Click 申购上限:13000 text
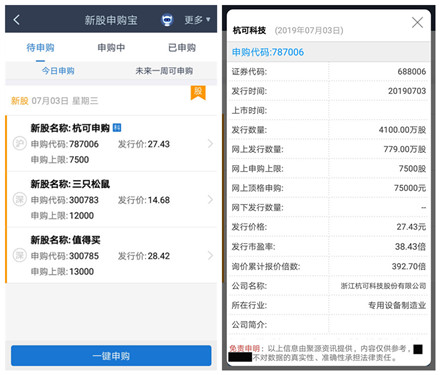 click(x=62, y=272)
